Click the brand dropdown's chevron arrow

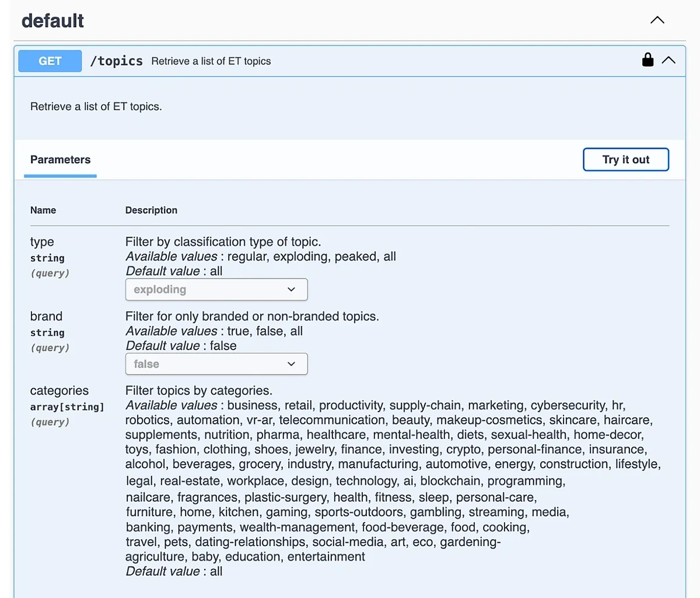pos(291,364)
